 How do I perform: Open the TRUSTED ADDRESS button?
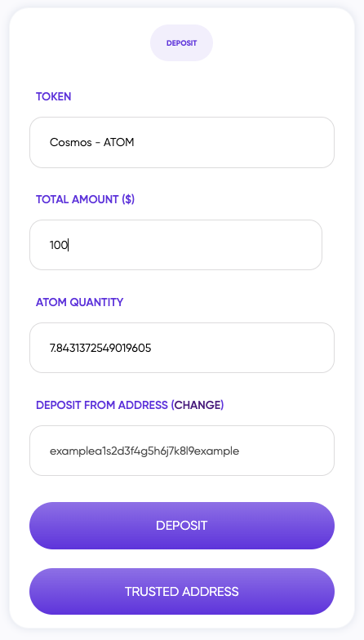[182, 591]
